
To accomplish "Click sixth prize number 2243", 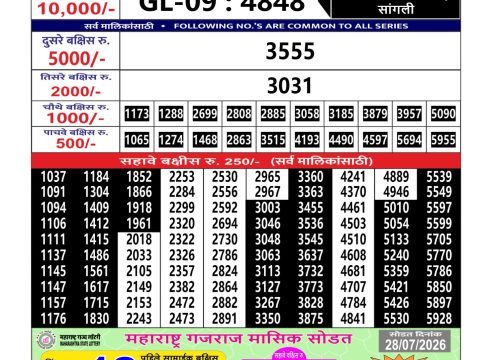I will pyautogui.click(x=139, y=318).
